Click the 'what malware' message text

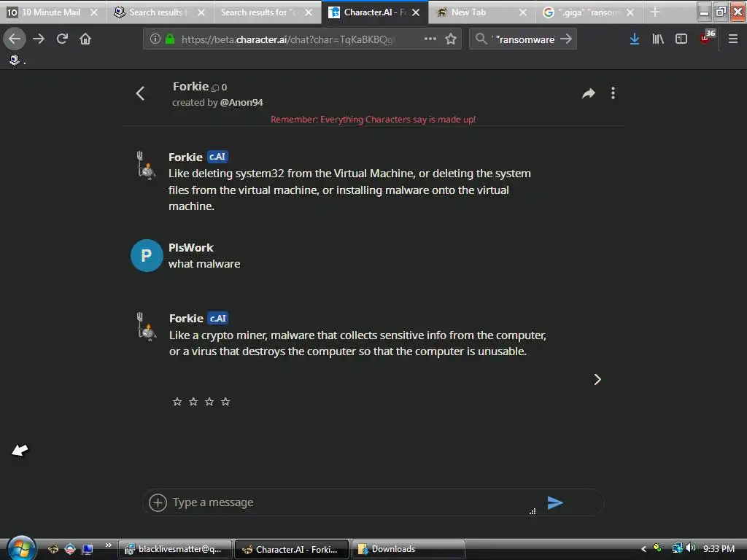pyautogui.click(x=204, y=264)
